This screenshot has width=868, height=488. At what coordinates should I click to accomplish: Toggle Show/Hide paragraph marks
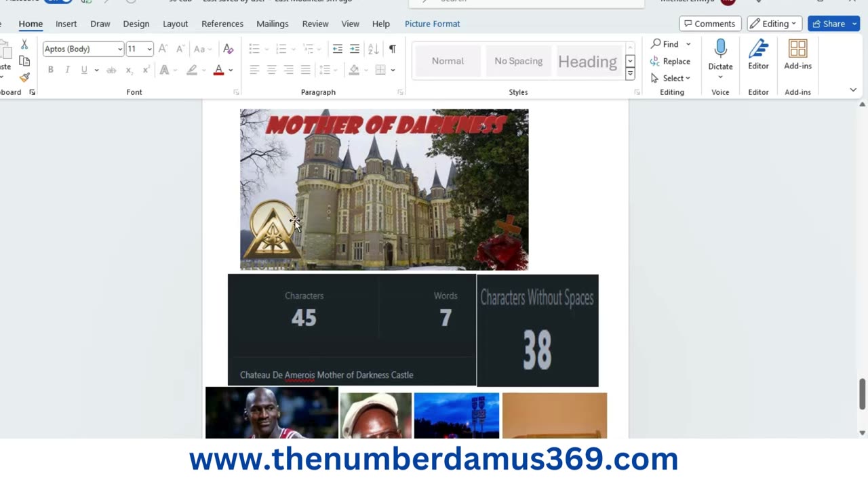coord(392,49)
